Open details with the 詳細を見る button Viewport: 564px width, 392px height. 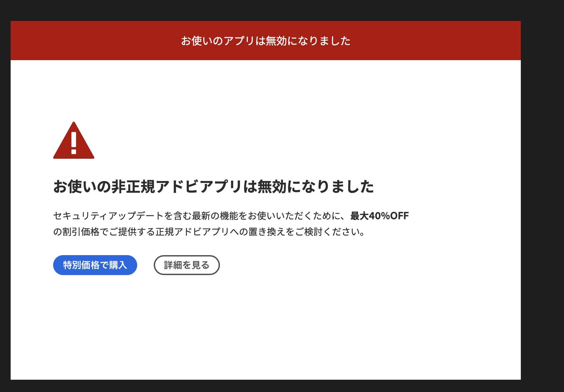click(x=186, y=265)
